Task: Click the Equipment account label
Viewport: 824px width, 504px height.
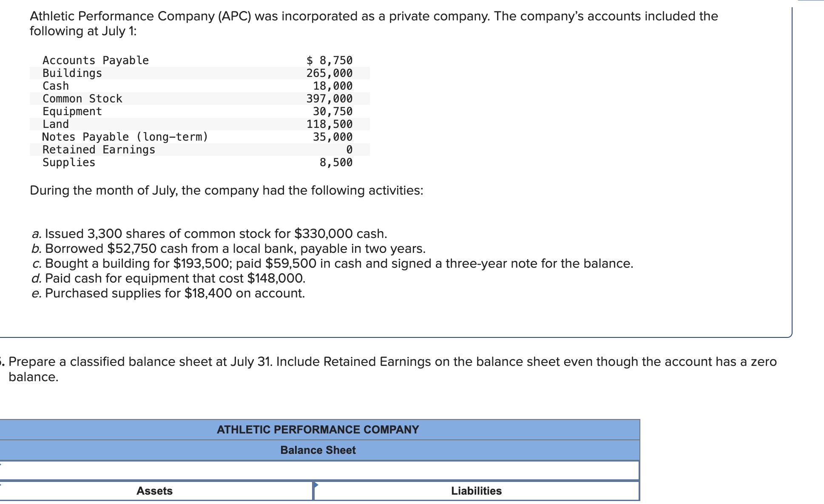Action: [x=72, y=111]
